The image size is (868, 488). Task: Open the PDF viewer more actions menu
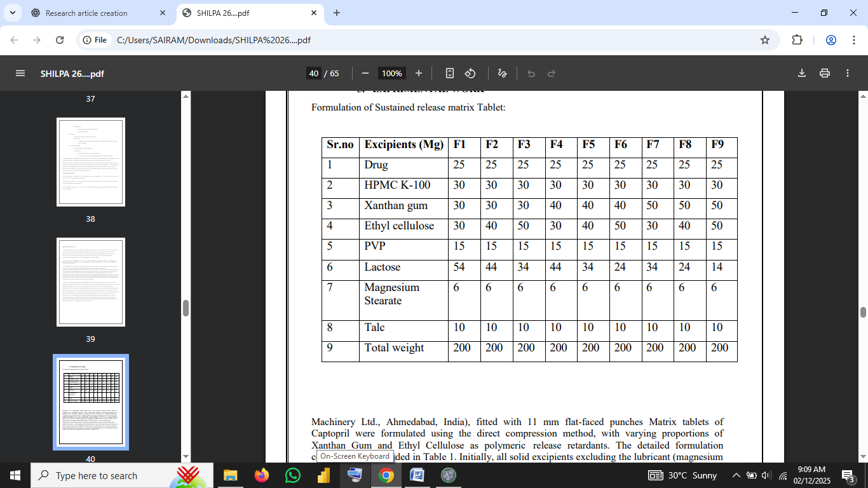point(848,73)
